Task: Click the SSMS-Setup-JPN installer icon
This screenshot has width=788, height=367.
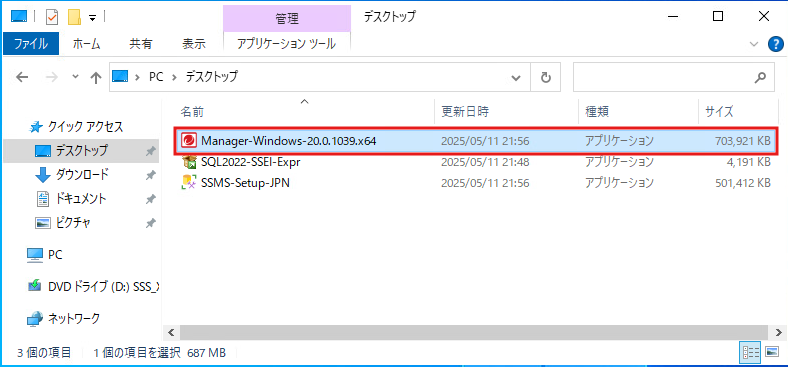Action: coord(189,183)
